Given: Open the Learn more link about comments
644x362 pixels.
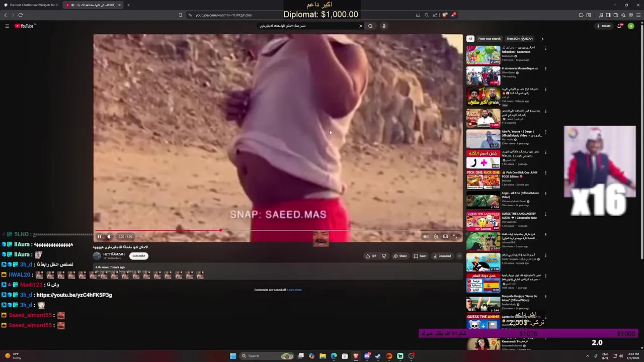Looking at the screenshot, I should click(294, 290).
